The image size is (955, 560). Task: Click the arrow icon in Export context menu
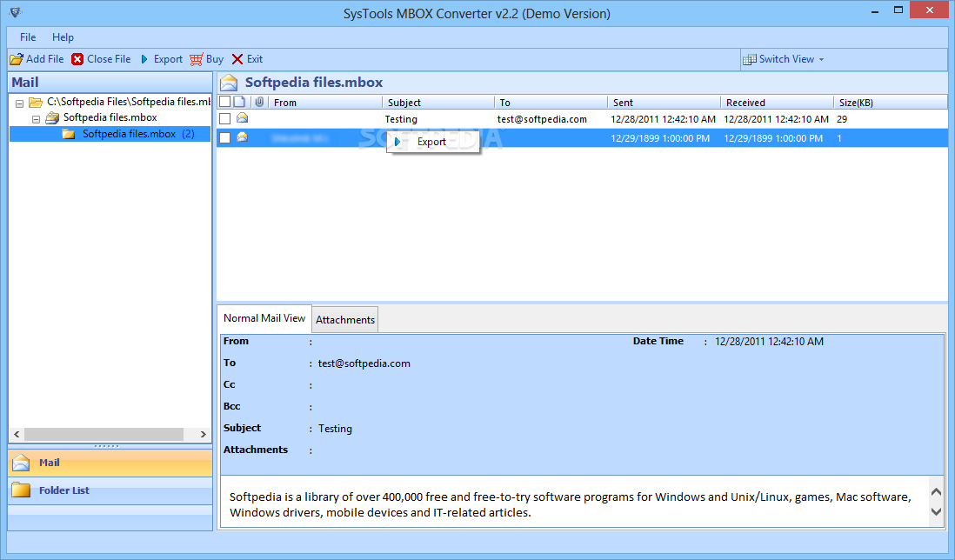pyautogui.click(x=397, y=142)
